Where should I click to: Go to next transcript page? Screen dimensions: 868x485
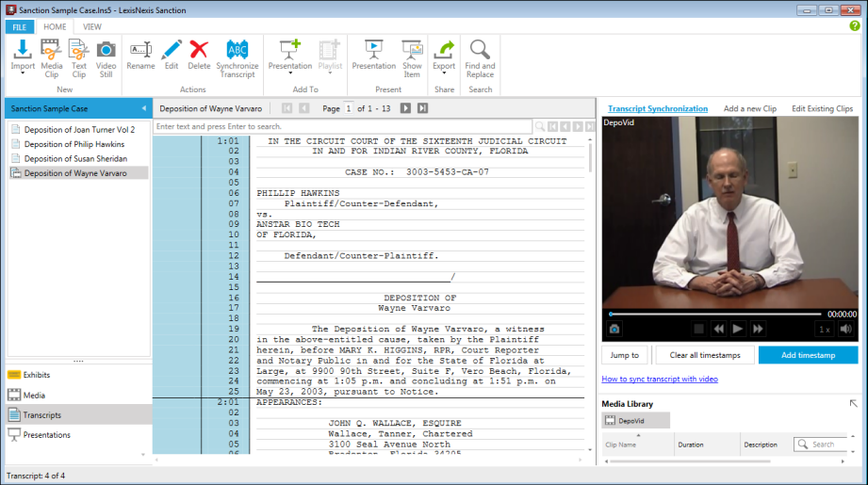406,108
